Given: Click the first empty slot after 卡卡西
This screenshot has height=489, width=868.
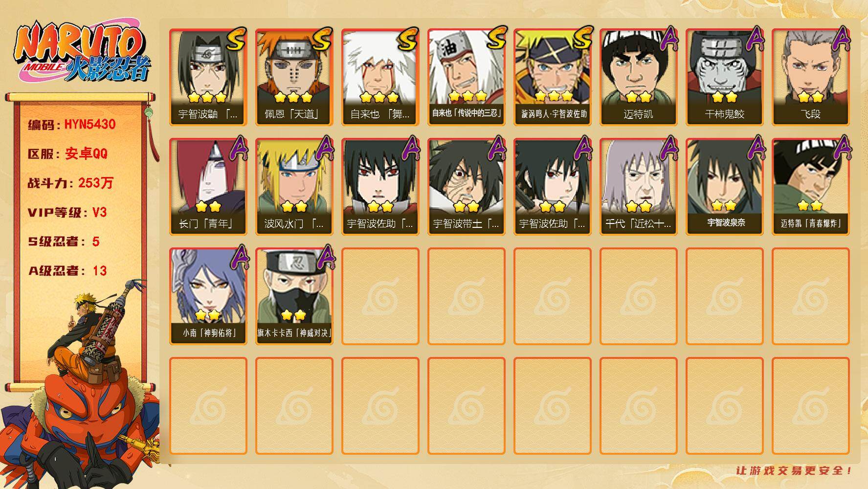Looking at the screenshot, I should pos(380,296).
